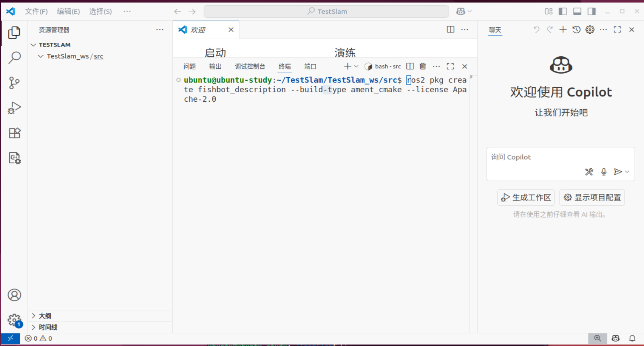Open chat panel more actions
Screen dimensions: 644x346
tap(604, 29)
